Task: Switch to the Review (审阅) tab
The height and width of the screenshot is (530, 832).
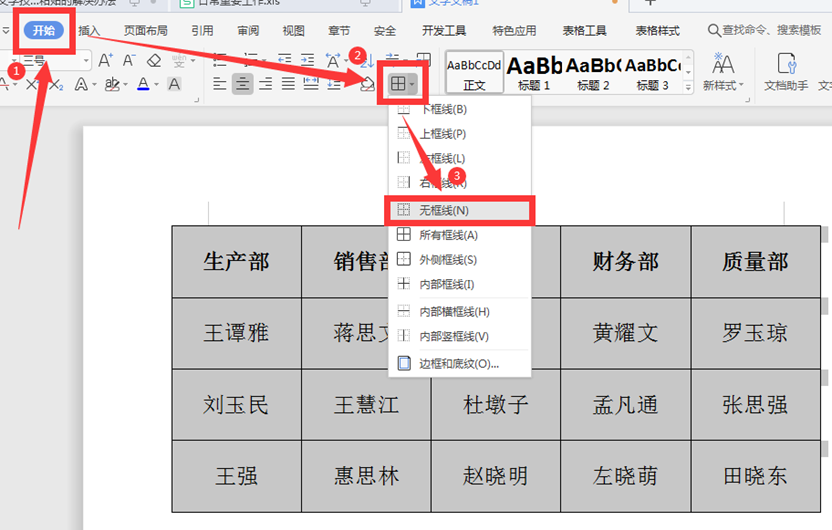Action: click(x=248, y=30)
